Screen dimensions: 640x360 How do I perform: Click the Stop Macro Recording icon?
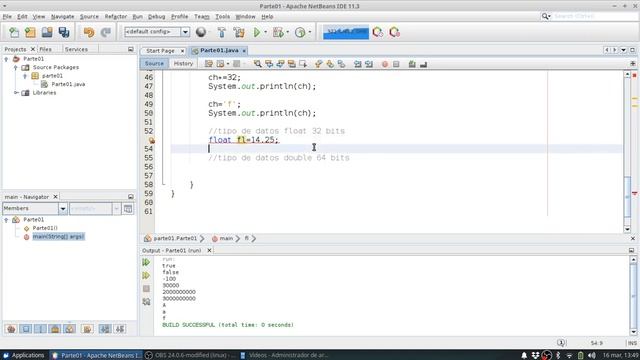pyautogui.click(x=396, y=64)
